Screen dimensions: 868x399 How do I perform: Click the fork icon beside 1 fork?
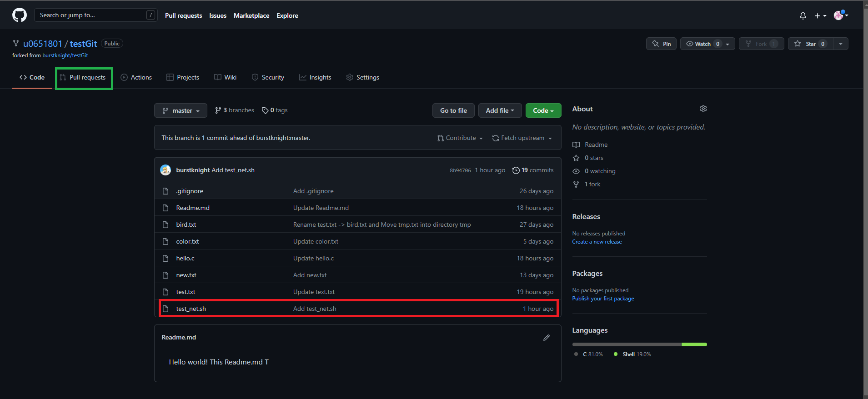576,185
